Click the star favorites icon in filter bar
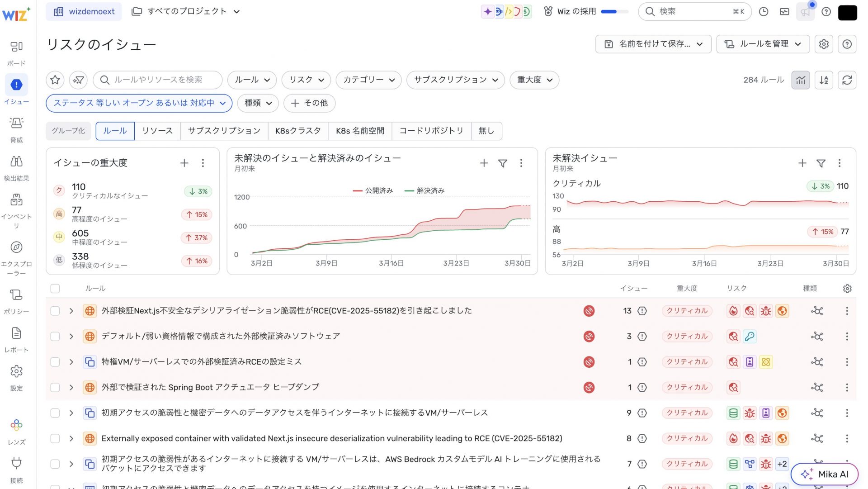 click(x=55, y=80)
